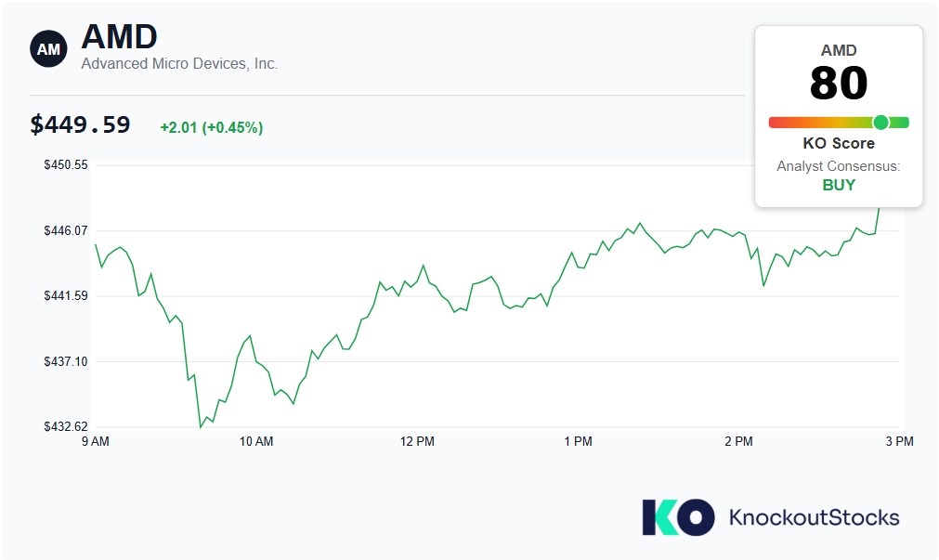Click the 1 PM time axis label
Screen dimensions: 939x560
[x=578, y=441]
